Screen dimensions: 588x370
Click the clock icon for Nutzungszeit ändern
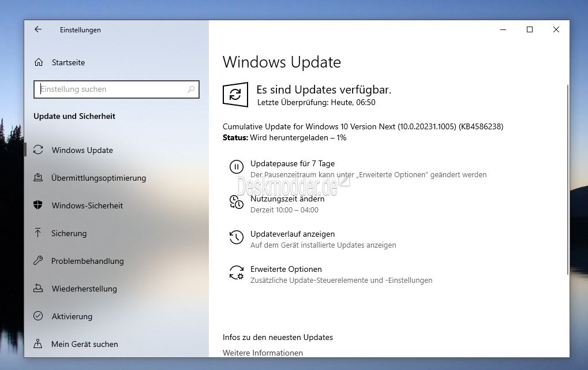(236, 202)
